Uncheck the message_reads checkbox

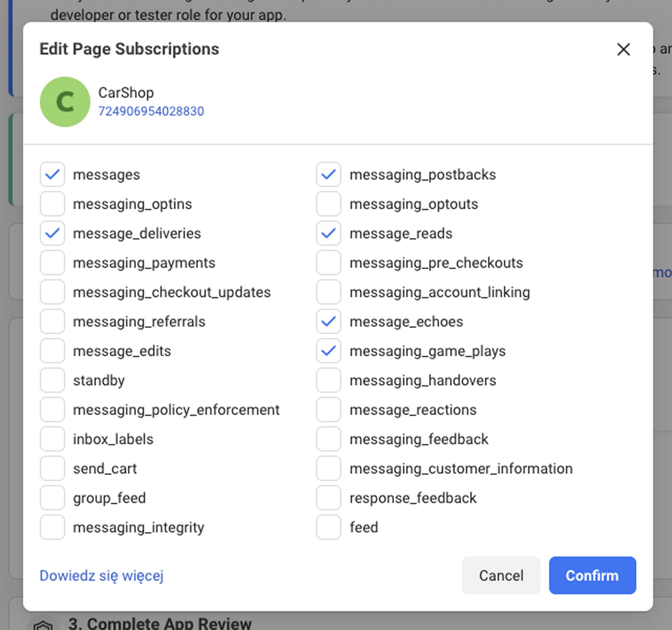pyautogui.click(x=329, y=233)
